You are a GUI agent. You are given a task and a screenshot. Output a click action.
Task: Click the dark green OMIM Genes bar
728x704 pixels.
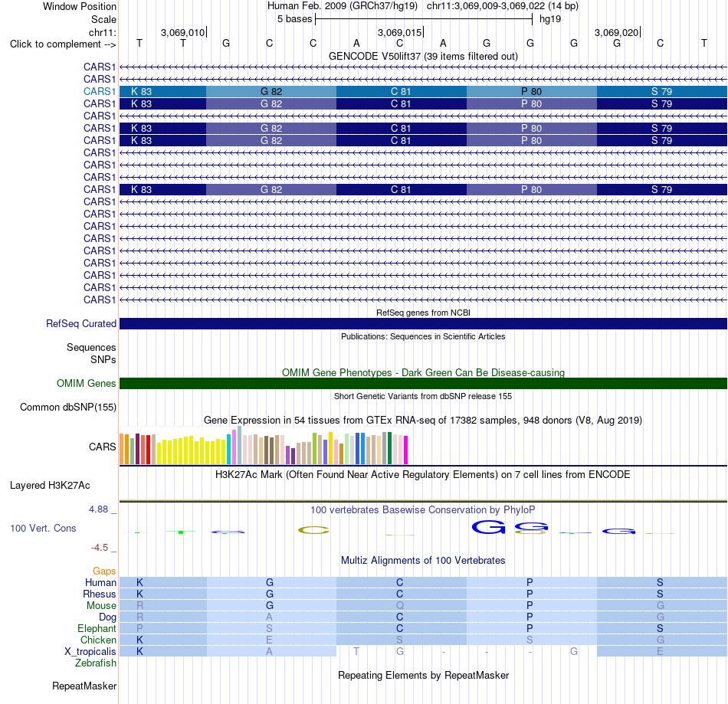tap(423, 383)
